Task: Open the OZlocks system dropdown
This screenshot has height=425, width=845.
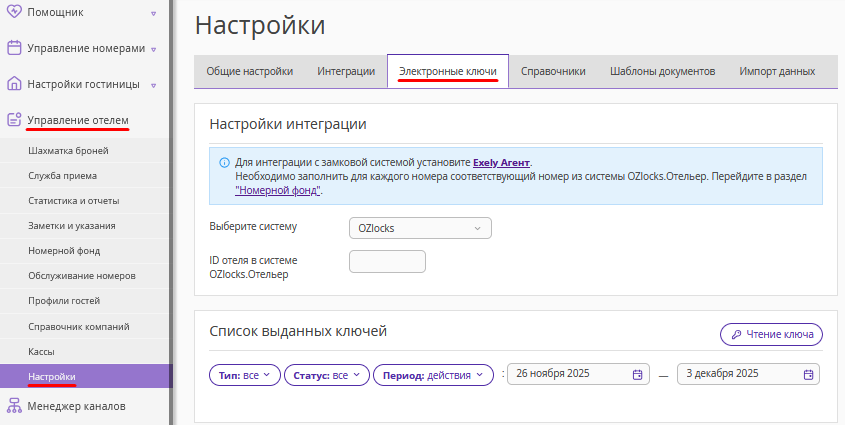Action: 420,228
